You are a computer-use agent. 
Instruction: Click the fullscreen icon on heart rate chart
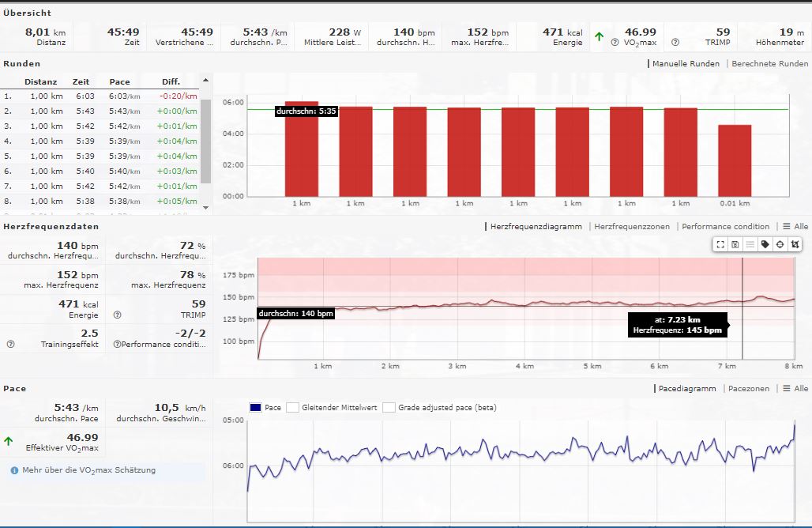720,245
